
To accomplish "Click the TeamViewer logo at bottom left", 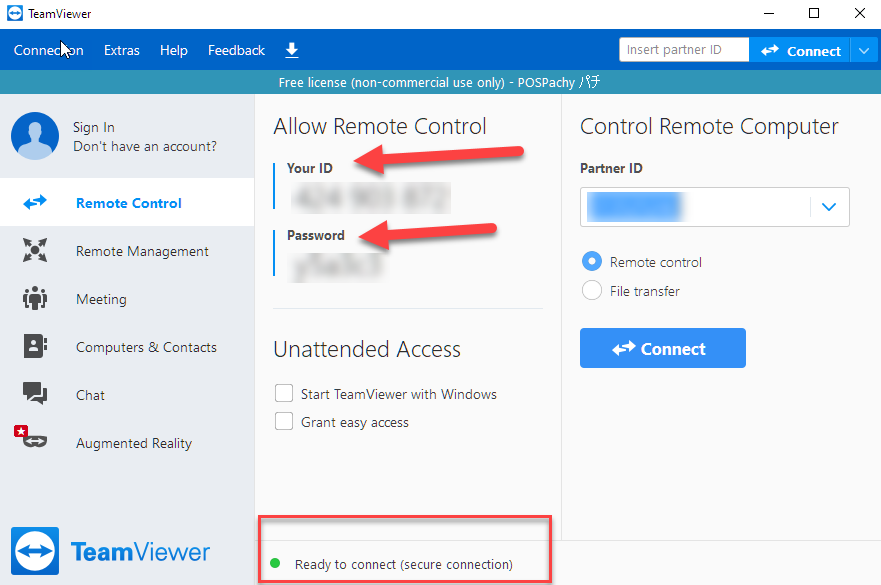I will pos(110,551).
